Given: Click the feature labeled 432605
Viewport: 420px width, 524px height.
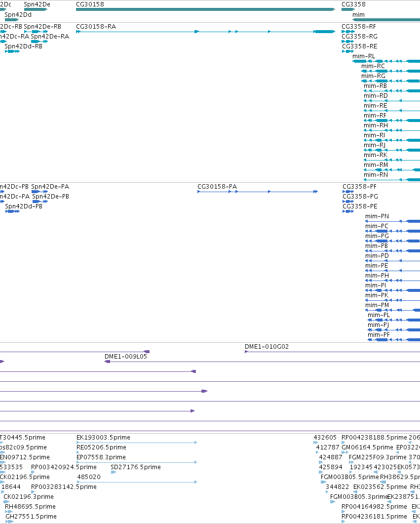Looking at the screenshot, I should coord(325,438).
